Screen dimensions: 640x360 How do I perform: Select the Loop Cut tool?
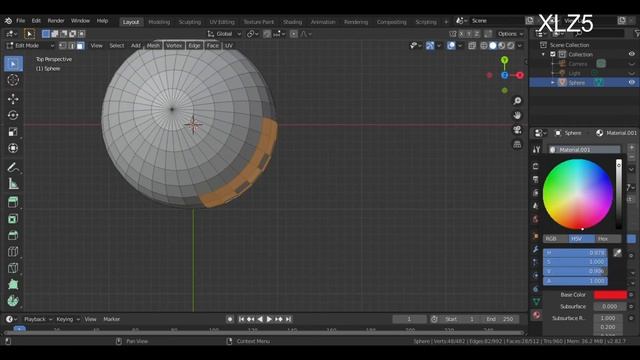point(13,252)
